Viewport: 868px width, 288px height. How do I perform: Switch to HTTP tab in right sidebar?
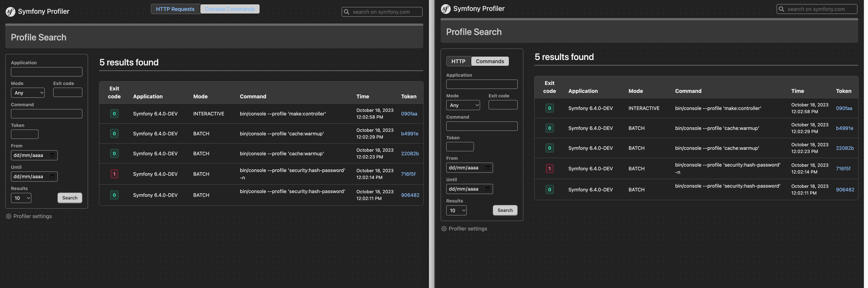coord(458,61)
